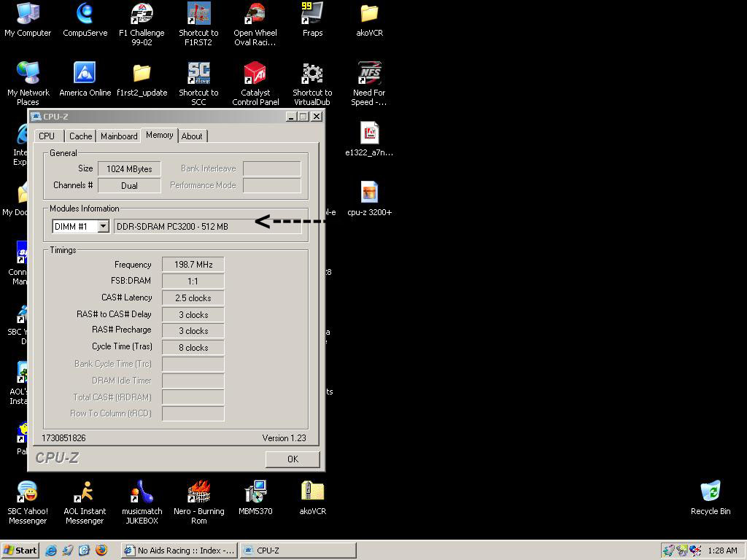Open MBM5370 desktop icon
Screen dimensions: 747x560
click(255, 492)
